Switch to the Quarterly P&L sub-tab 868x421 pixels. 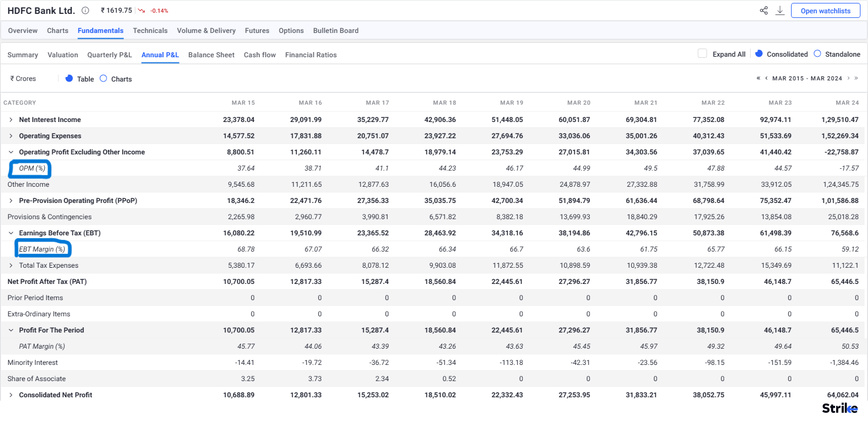110,55
